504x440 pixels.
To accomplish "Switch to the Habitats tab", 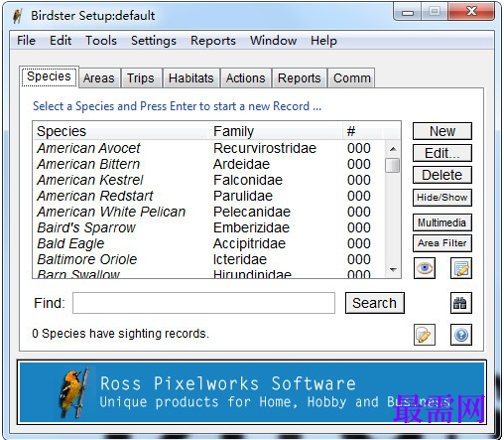I will (191, 78).
